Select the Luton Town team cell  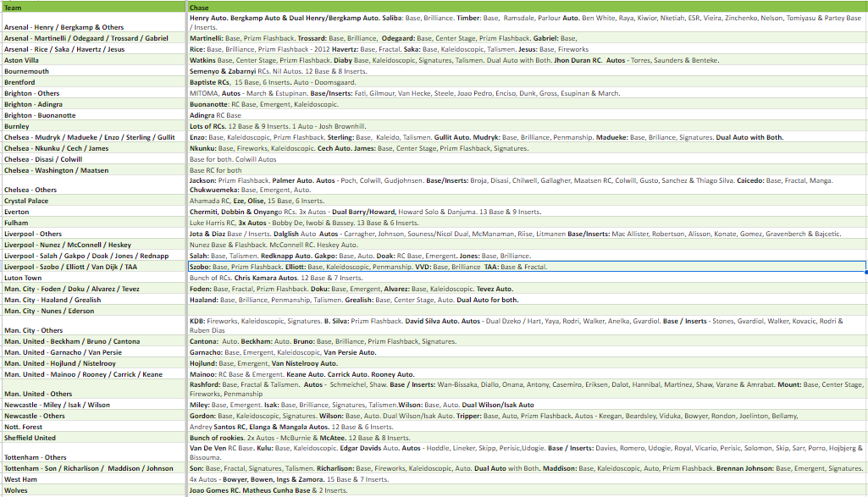[93, 278]
